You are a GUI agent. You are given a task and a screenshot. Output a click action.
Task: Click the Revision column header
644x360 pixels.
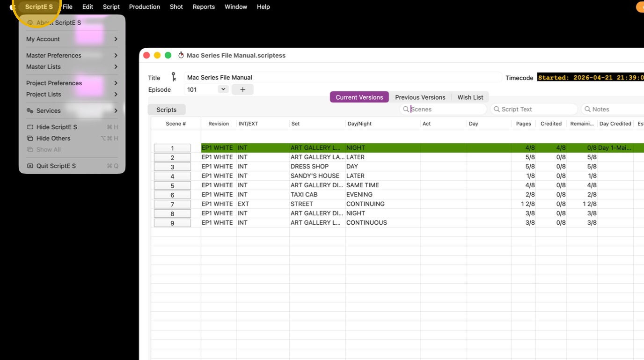(x=219, y=124)
